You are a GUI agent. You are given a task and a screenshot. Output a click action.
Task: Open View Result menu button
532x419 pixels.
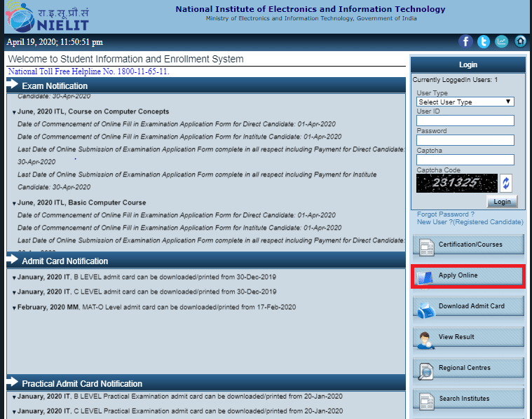pyautogui.click(x=468, y=337)
